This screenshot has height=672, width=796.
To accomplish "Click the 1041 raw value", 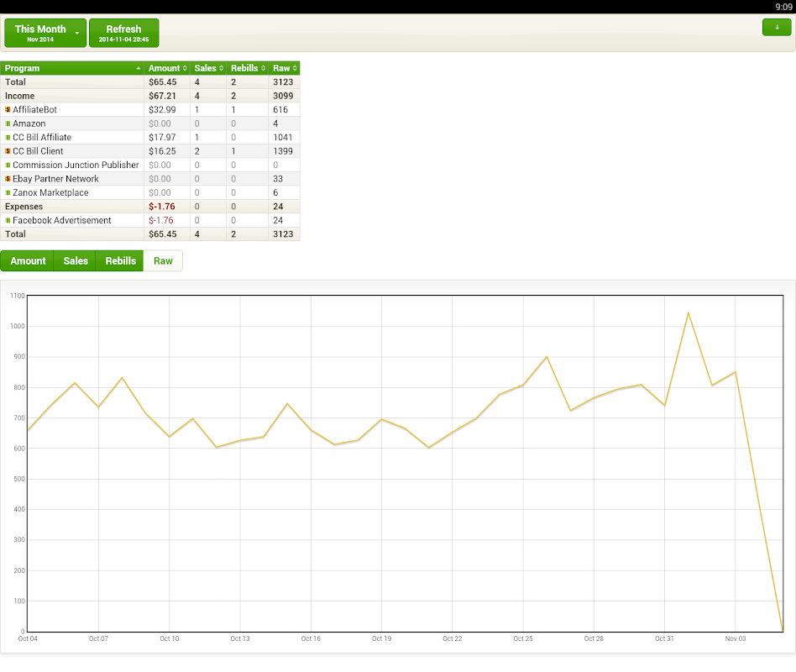I will 283,137.
